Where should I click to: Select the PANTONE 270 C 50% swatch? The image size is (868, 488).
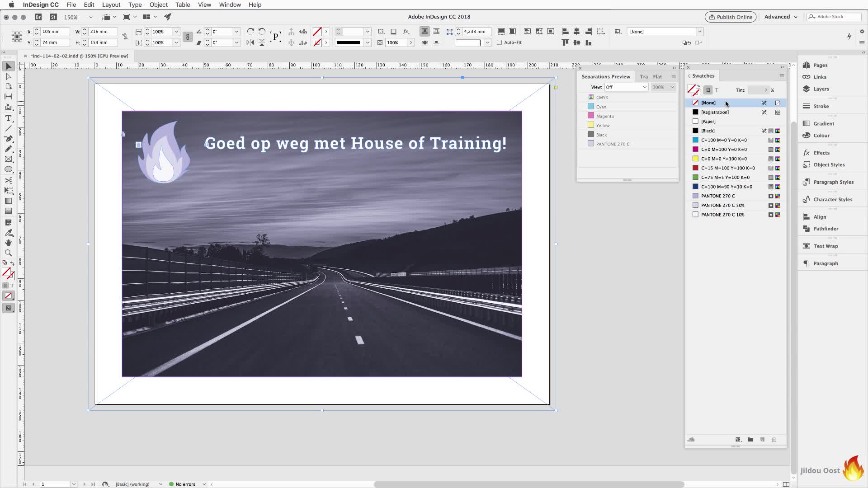[x=736, y=206]
